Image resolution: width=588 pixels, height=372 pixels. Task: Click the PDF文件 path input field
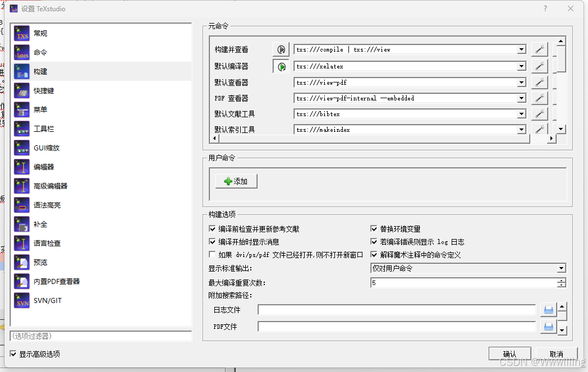click(x=397, y=327)
